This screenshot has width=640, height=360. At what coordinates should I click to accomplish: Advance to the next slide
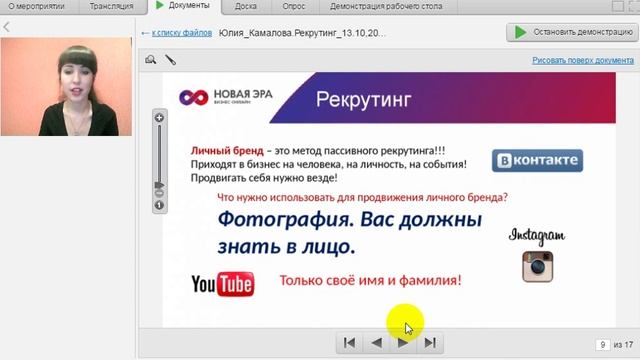[x=403, y=343]
